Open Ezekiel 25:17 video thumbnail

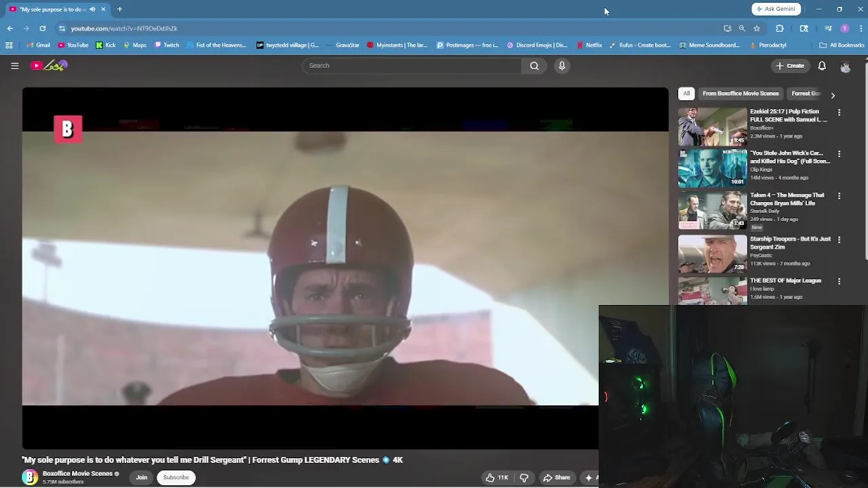[x=713, y=127]
